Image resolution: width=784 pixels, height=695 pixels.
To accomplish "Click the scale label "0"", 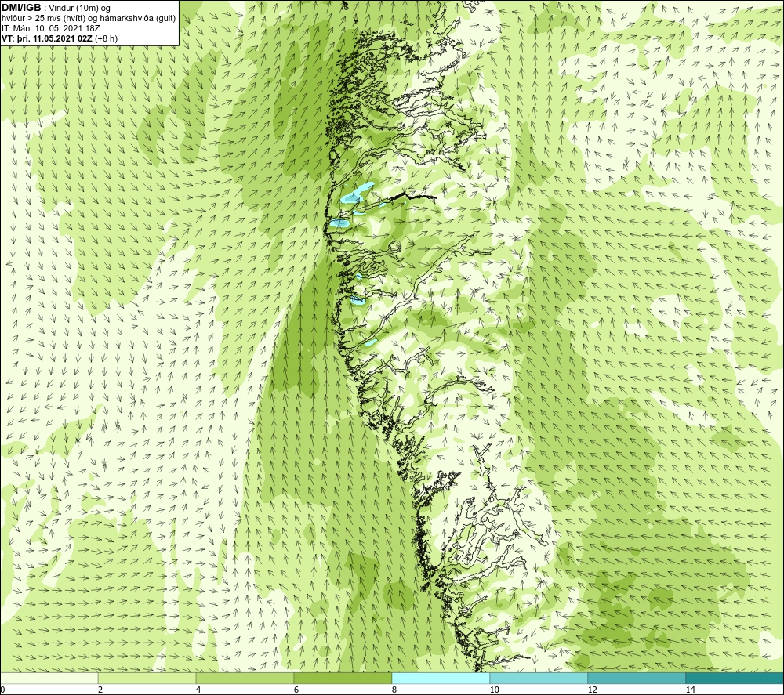I will click(x=3, y=690).
